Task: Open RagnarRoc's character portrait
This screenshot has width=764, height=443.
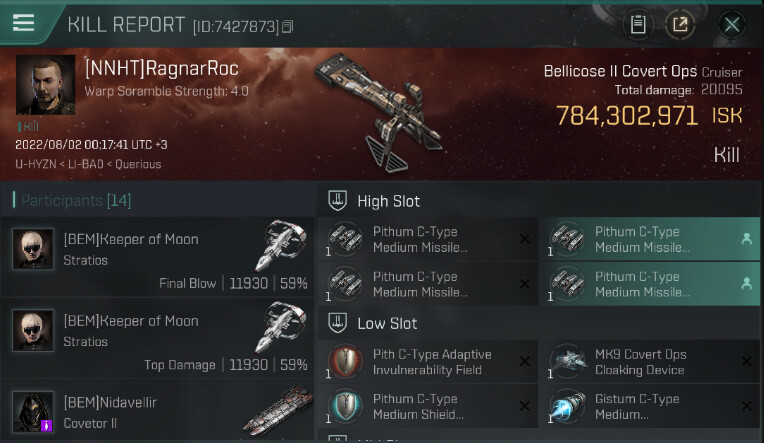Action: pos(45,84)
